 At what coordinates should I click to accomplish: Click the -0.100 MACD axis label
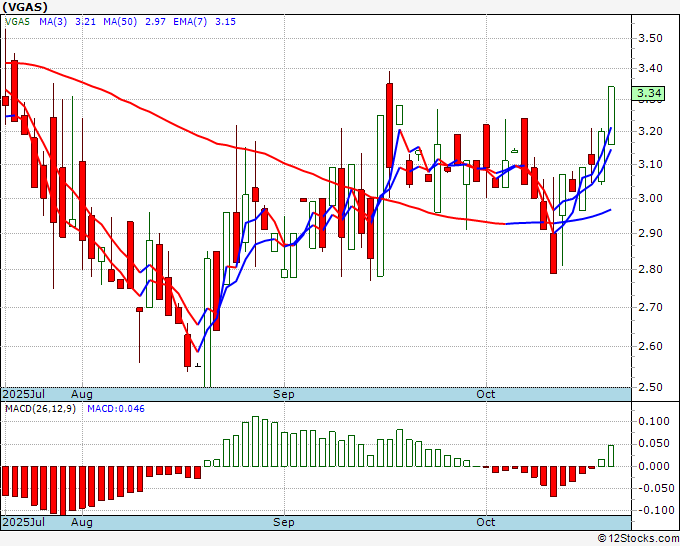(654, 510)
